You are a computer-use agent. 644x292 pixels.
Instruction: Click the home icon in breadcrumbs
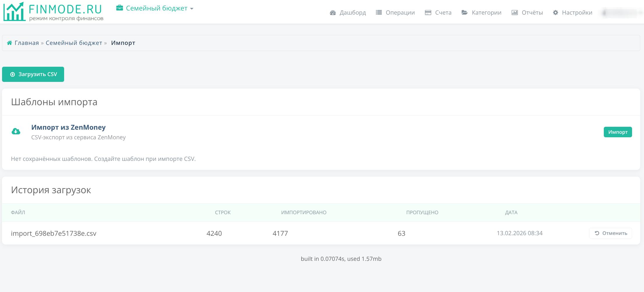pyautogui.click(x=9, y=43)
